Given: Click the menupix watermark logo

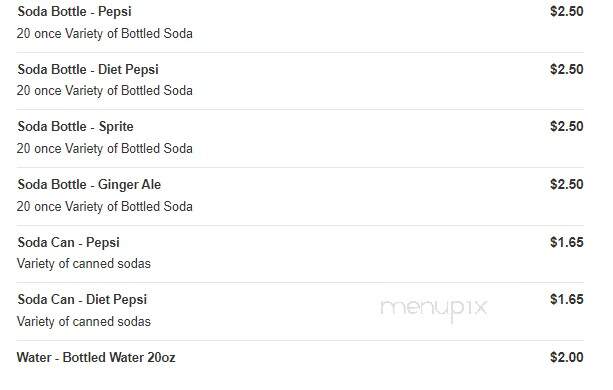Looking at the screenshot, I should click(434, 310).
